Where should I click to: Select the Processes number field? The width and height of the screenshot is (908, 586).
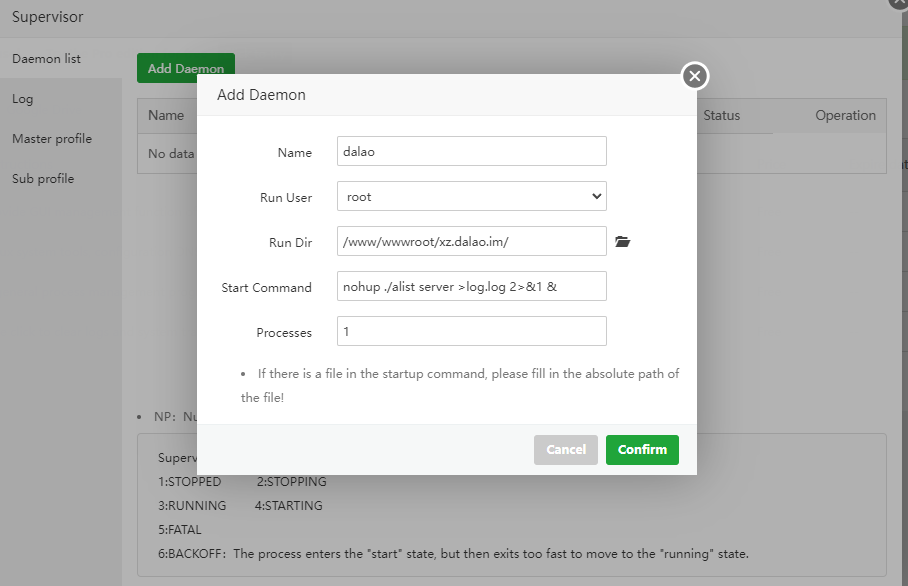click(472, 331)
